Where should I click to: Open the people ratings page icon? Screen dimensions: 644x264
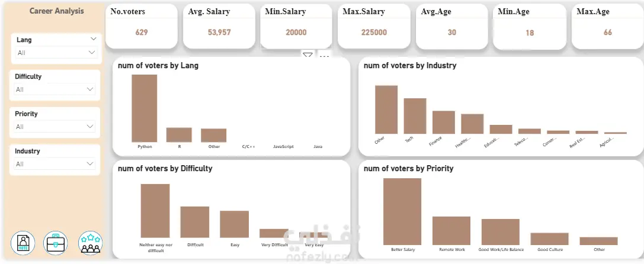(x=91, y=243)
